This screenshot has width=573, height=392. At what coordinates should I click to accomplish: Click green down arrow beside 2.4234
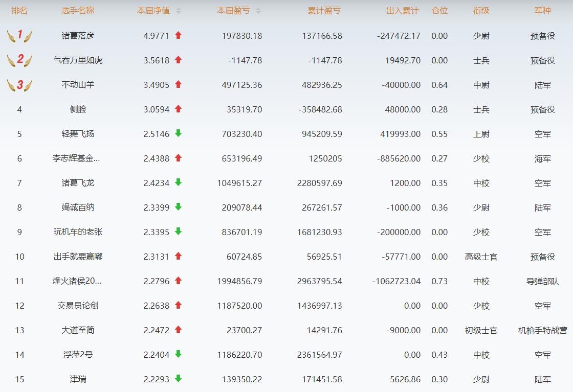tap(178, 182)
